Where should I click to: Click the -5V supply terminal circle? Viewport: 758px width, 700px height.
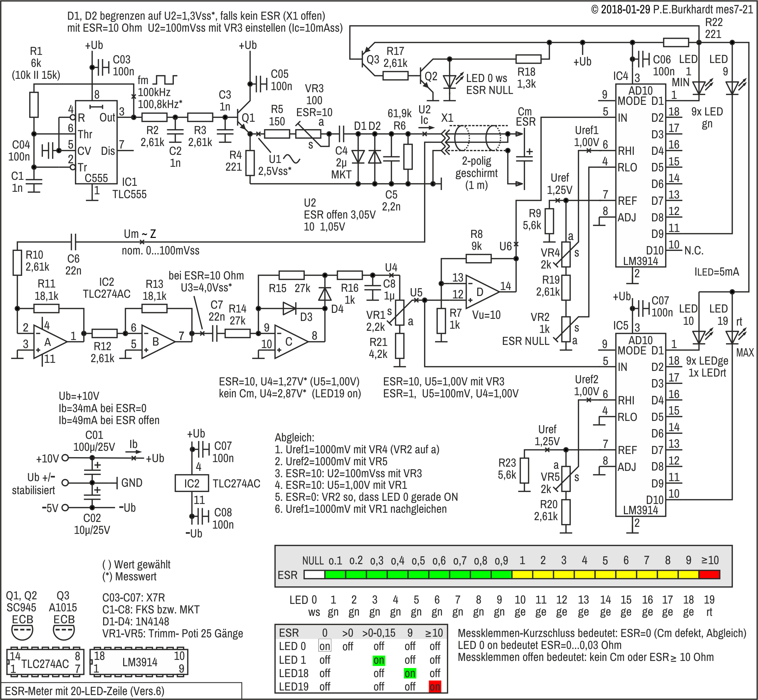tap(65, 507)
